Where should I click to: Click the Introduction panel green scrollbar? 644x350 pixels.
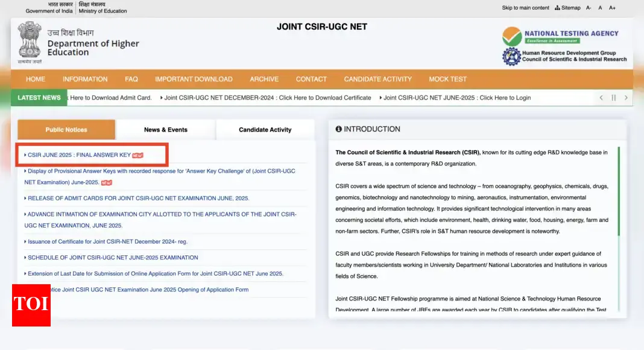[x=619, y=191]
